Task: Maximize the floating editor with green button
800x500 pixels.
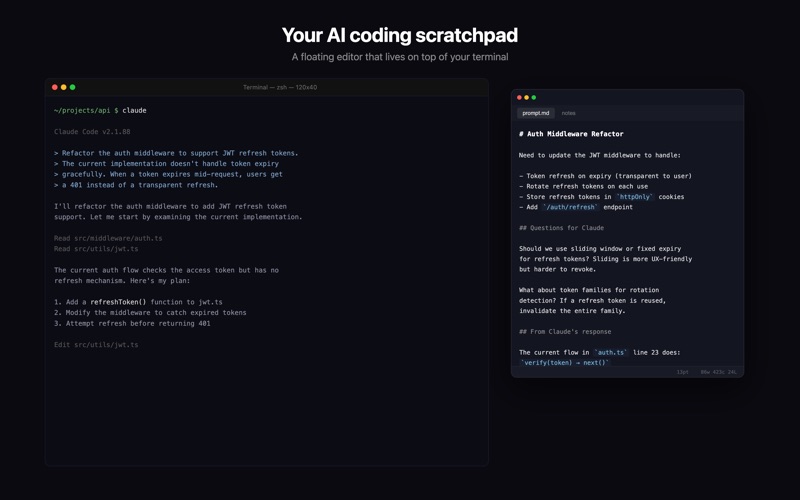Action: coord(534,97)
